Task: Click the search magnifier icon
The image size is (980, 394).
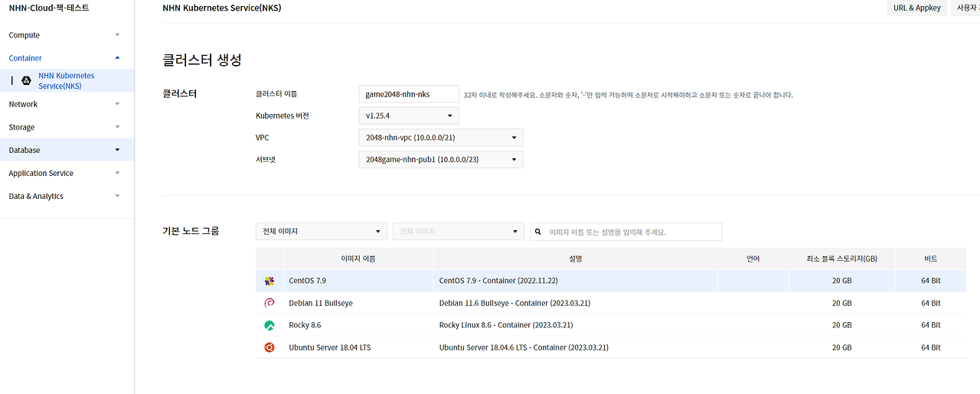Action: pyautogui.click(x=538, y=232)
